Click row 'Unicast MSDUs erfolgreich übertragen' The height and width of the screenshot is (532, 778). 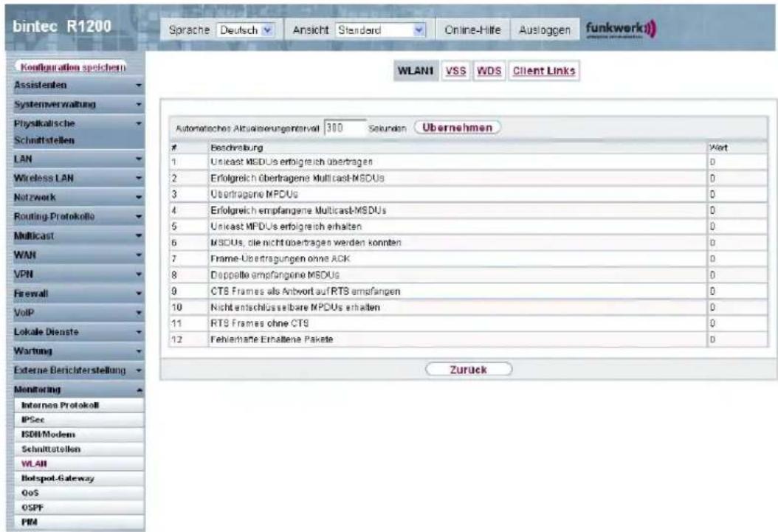pyautogui.click(x=468, y=162)
